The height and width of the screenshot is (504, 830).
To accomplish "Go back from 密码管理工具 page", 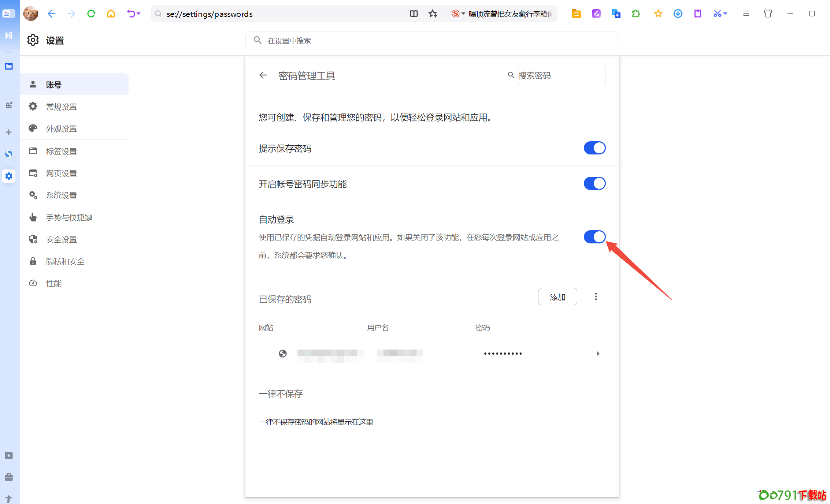I will [x=263, y=75].
